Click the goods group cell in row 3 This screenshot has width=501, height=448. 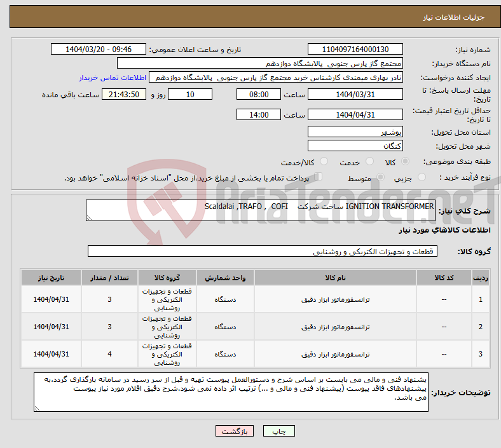pos(167,354)
